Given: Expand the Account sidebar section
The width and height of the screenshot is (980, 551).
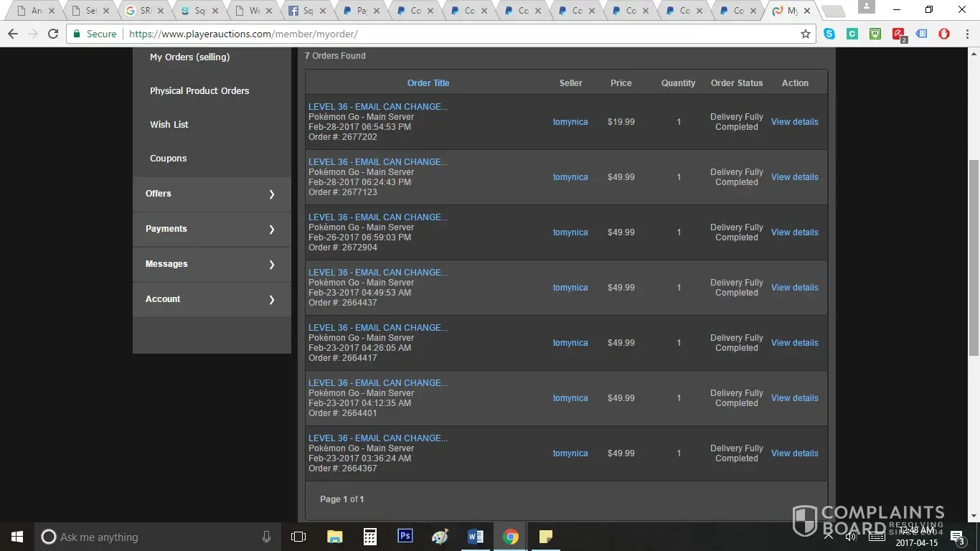Looking at the screenshot, I should (212, 299).
